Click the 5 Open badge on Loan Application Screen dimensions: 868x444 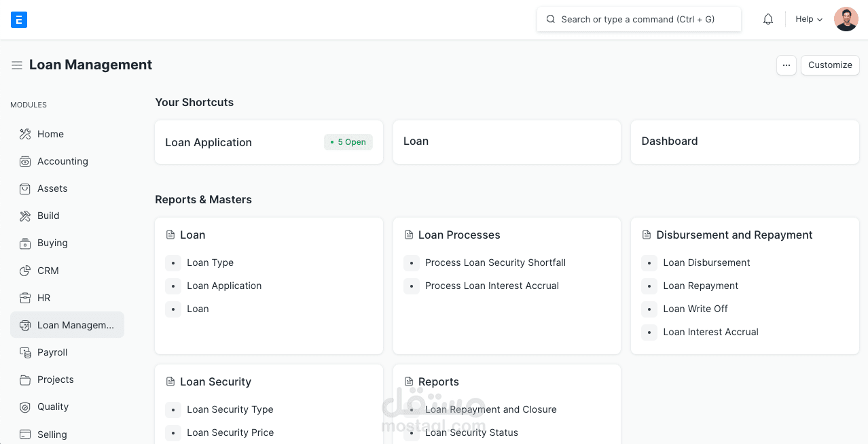click(x=348, y=142)
